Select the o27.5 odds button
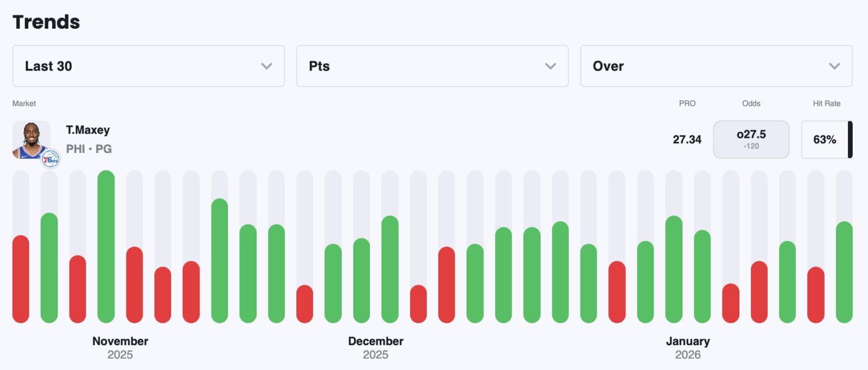868x370 pixels. point(751,139)
